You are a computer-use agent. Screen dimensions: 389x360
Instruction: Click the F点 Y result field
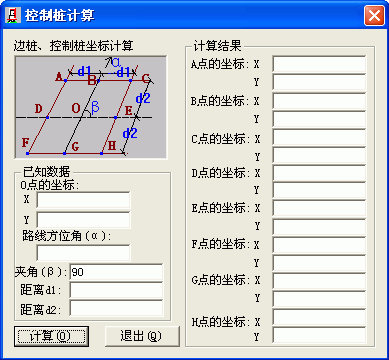coord(319,263)
